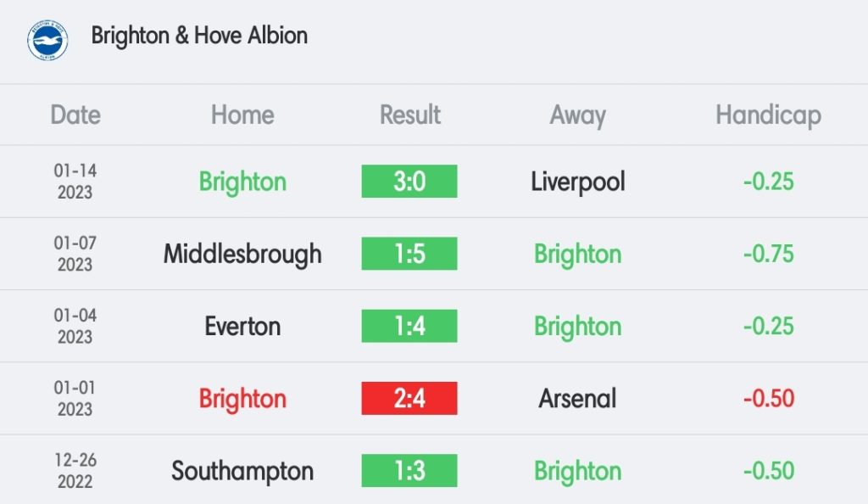Open the Brighton & Hove Albion team title

point(199,36)
